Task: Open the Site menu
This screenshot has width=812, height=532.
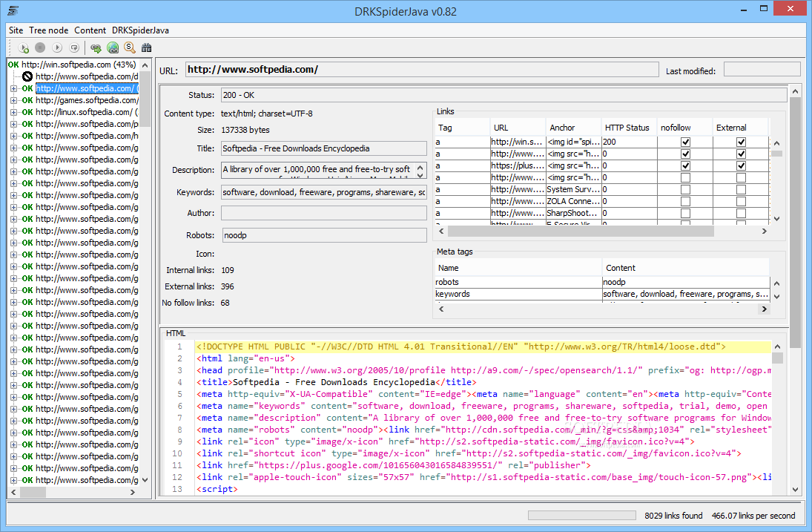Action: click(16, 30)
